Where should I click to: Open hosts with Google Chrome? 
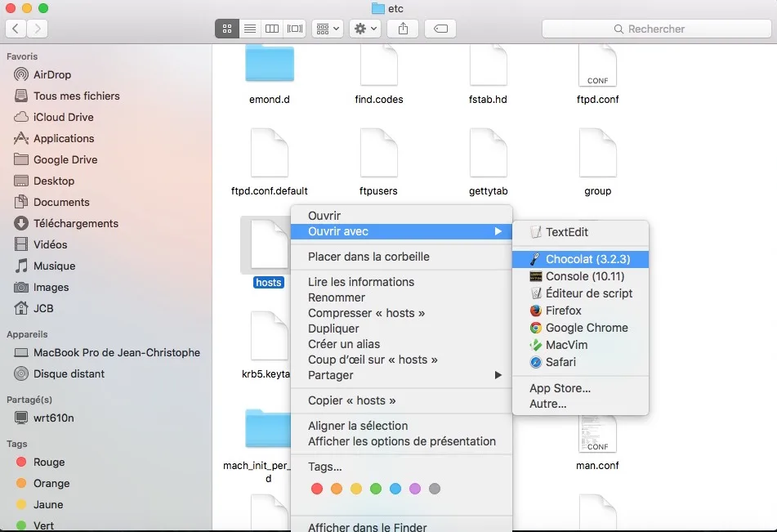(x=580, y=328)
